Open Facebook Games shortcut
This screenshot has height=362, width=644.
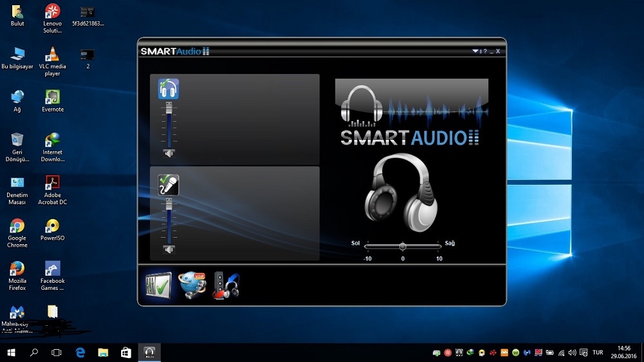[x=53, y=276]
